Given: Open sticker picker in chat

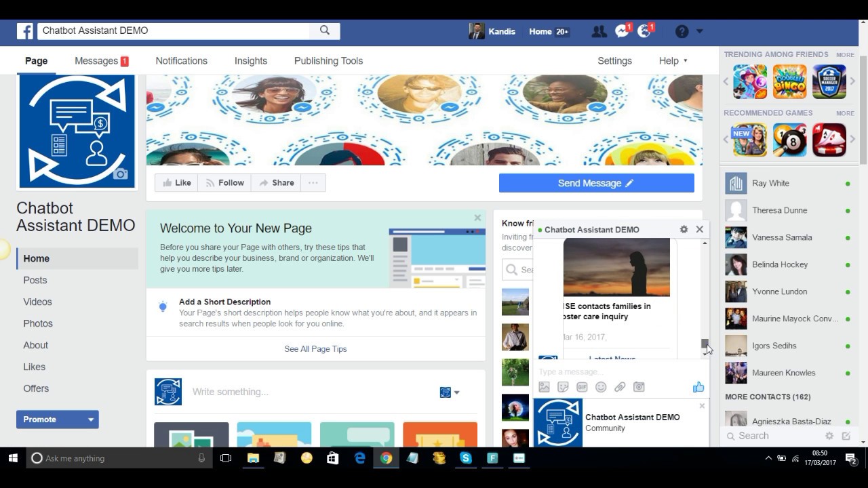Looking at the screenshot, I should coord(563,387).
